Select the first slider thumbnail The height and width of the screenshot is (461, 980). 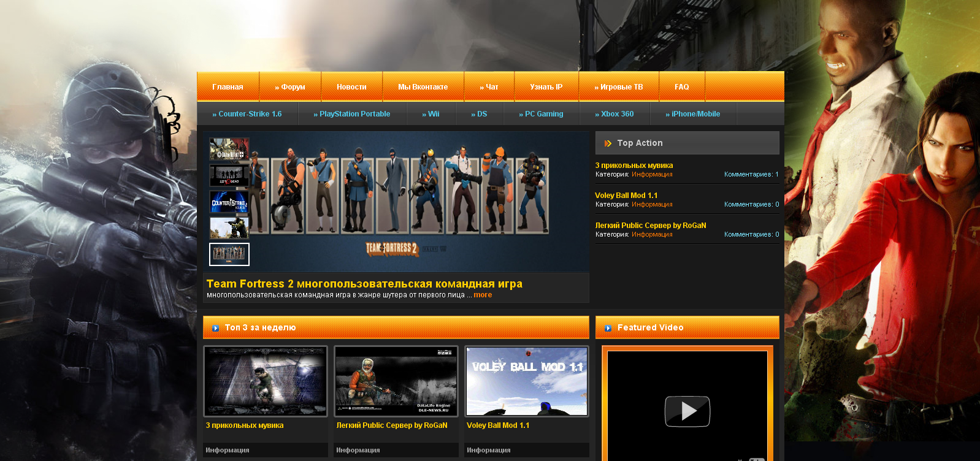229,149
